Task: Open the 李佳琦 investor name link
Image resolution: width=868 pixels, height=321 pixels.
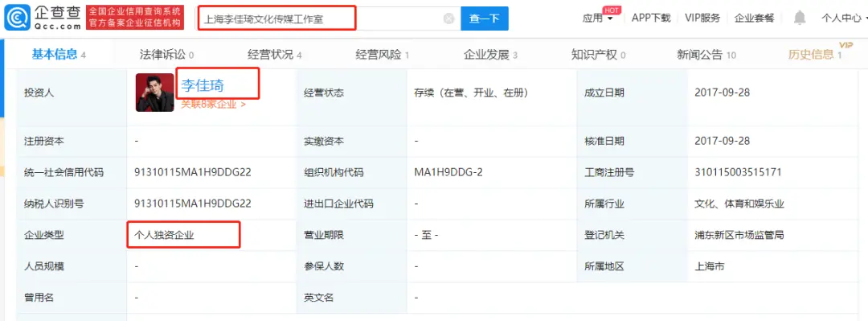Action: click(203, 85)
